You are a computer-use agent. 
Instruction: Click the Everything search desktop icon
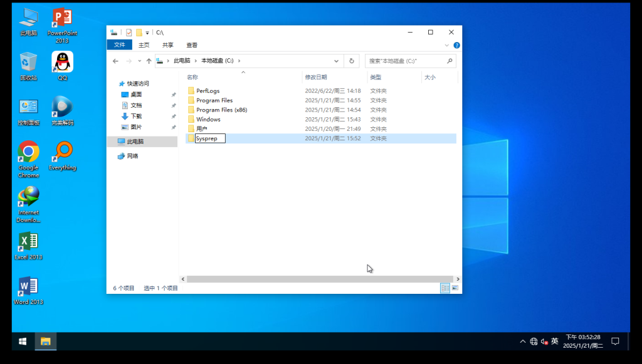pyautogui.click(x=62, y=152)
